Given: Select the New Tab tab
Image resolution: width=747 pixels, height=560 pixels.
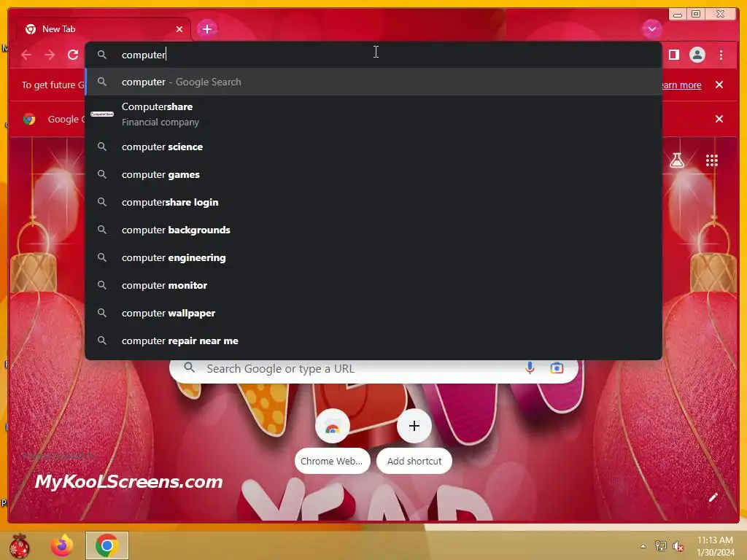Looking at the screenshot, I should (104, 29).
